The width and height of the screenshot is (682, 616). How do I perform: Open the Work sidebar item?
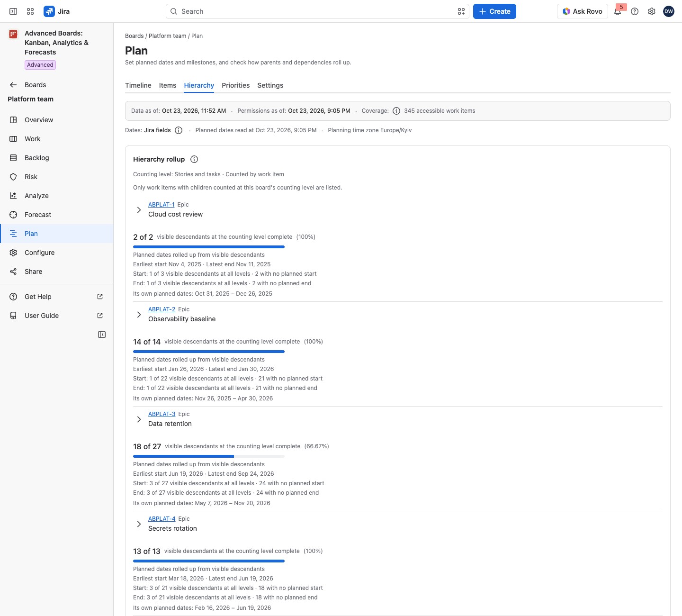point(56,139)
